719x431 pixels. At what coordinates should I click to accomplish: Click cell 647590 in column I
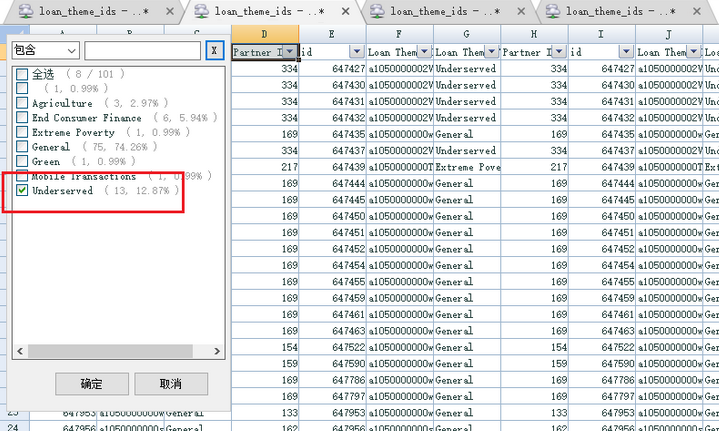click(x=602, y=364)
